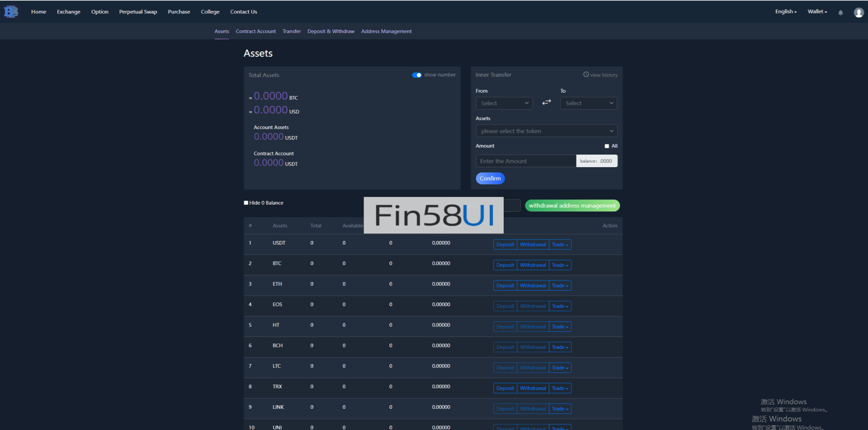
Task: Expand the Wallet menu
Action: click(x=817, y=12)
